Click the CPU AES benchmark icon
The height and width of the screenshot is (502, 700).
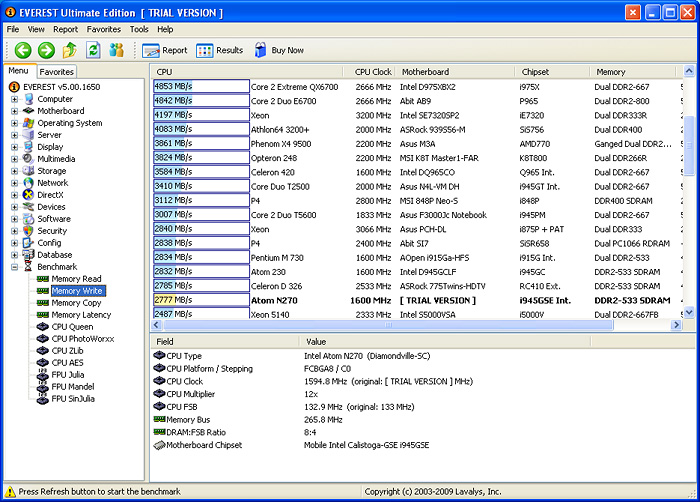[43, 363]
